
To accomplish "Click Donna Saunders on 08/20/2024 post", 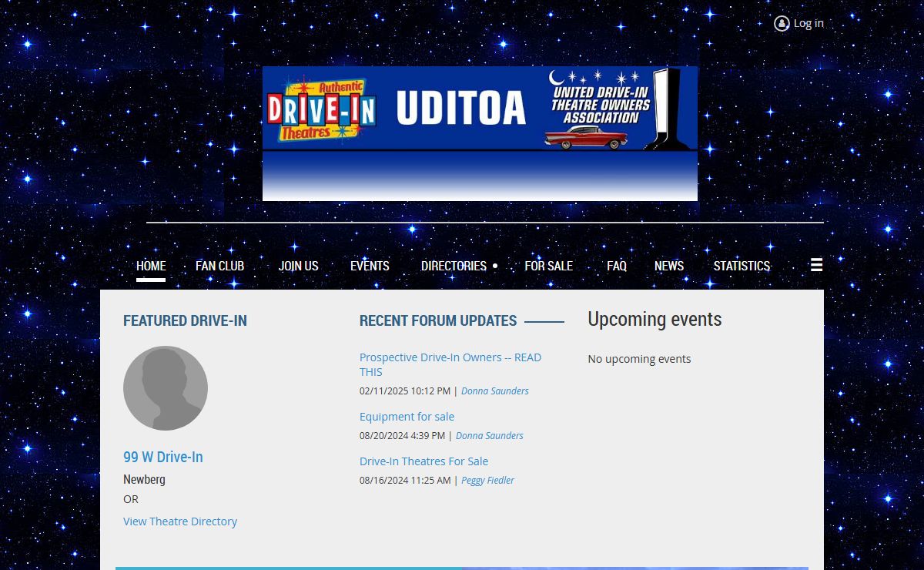I will [x=490, y=436].
